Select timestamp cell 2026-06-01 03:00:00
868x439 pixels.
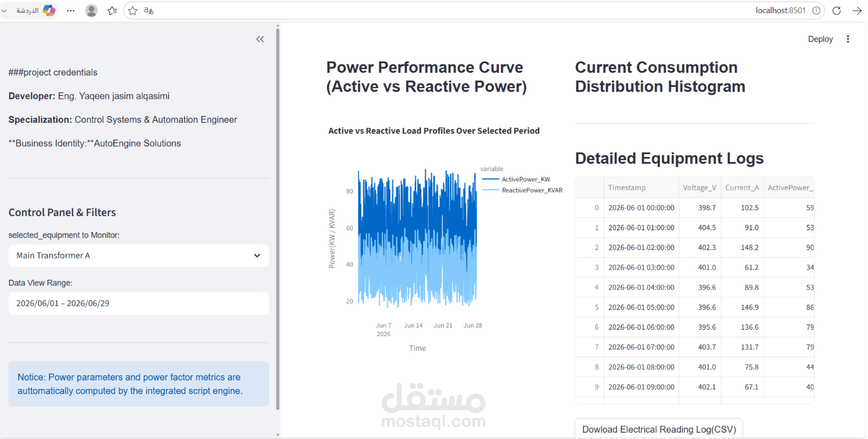(641, 267)
